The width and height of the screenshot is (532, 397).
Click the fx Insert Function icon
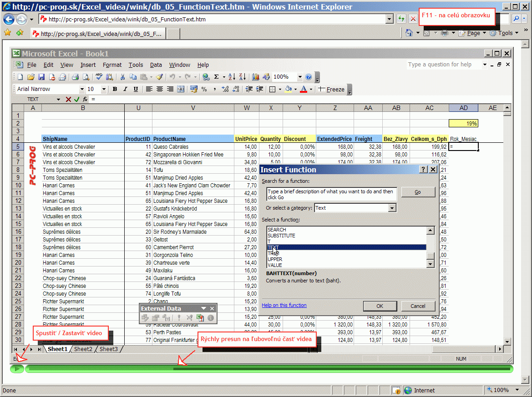point(85,99)
